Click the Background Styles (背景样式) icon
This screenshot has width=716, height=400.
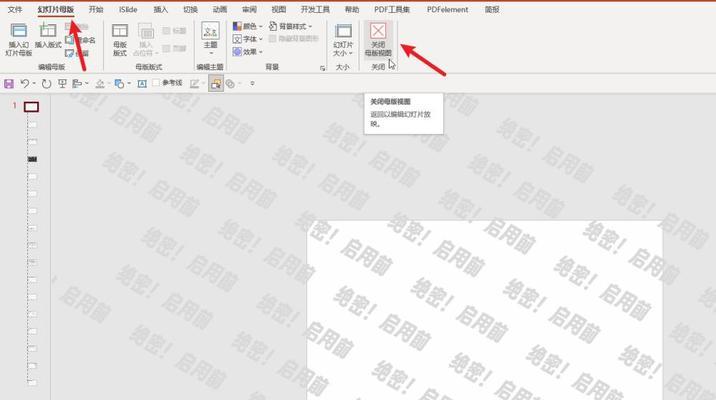tap(273, 26)
